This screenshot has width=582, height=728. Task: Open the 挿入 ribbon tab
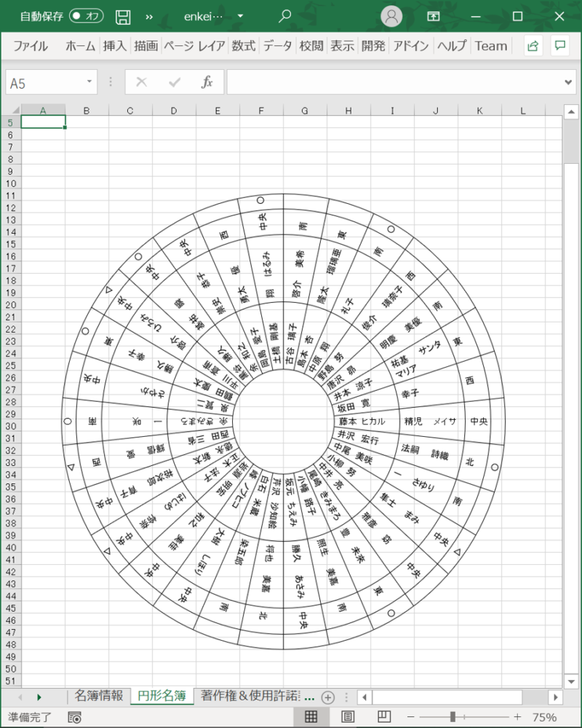pos(115,46)
